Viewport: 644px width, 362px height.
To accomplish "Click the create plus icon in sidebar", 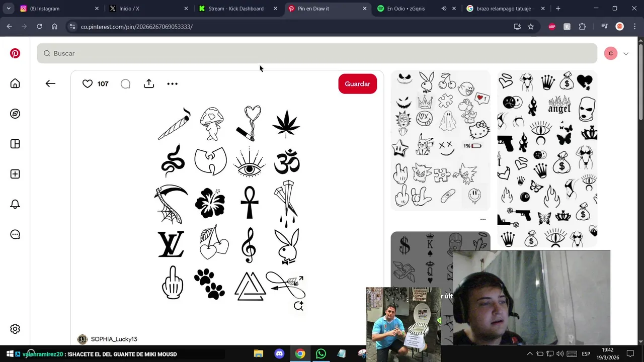I will click(15, 174).
